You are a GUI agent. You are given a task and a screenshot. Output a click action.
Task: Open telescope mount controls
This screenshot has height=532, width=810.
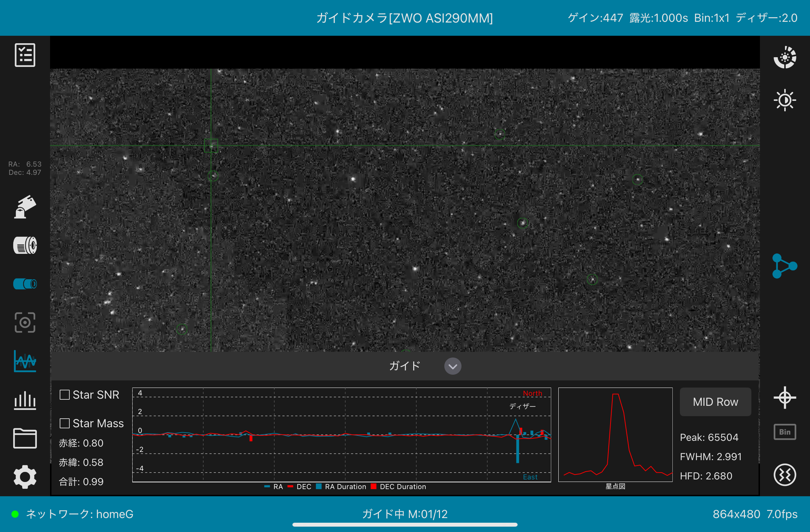click(25, 207)
